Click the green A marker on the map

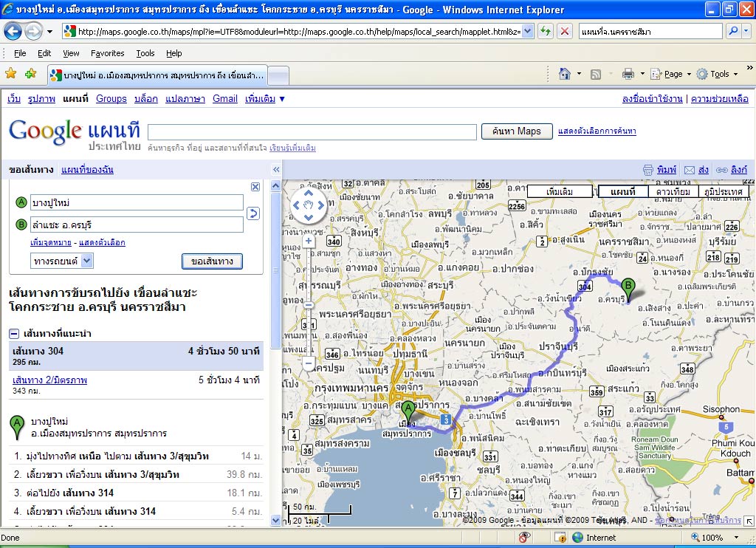(408, 411)
